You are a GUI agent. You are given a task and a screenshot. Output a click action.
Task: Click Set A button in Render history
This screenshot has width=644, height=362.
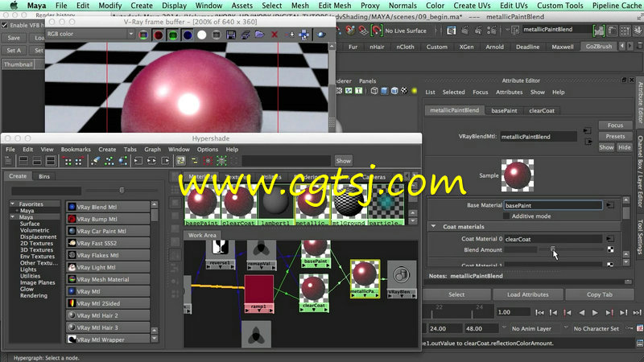pyautogui.click(x=14, y=51)
